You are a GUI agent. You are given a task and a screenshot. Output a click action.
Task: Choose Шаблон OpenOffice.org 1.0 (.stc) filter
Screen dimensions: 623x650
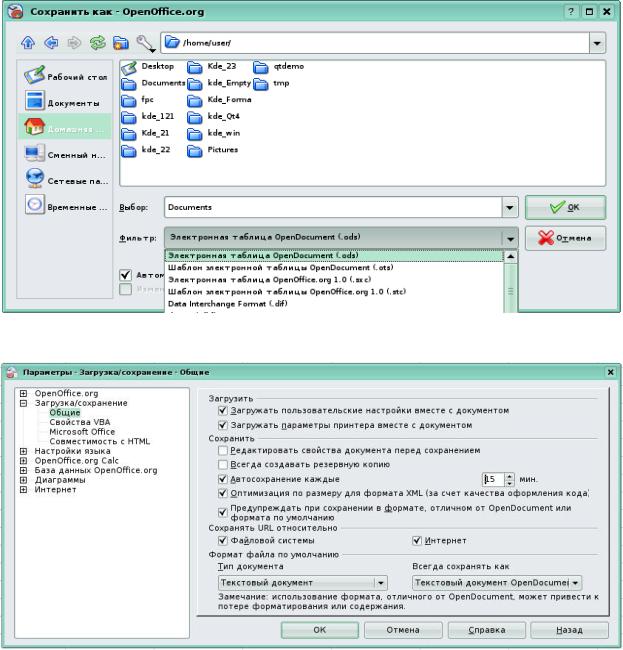pyautogui.click(x=334, y=291)
